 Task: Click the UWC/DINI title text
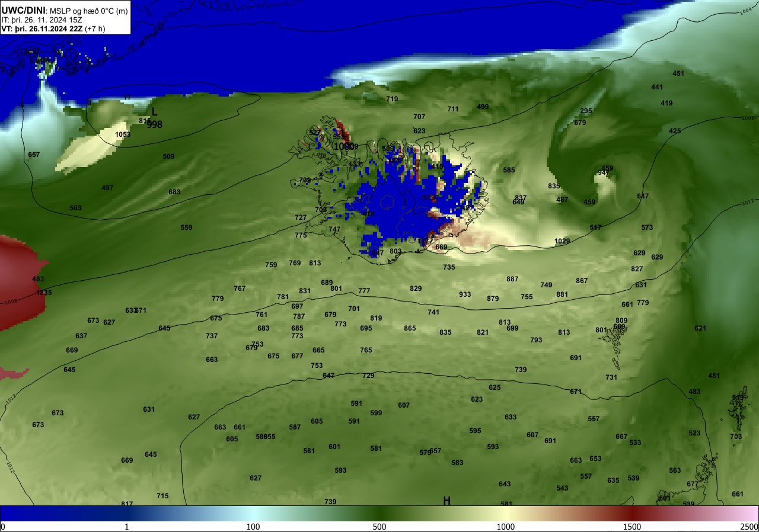23,10
